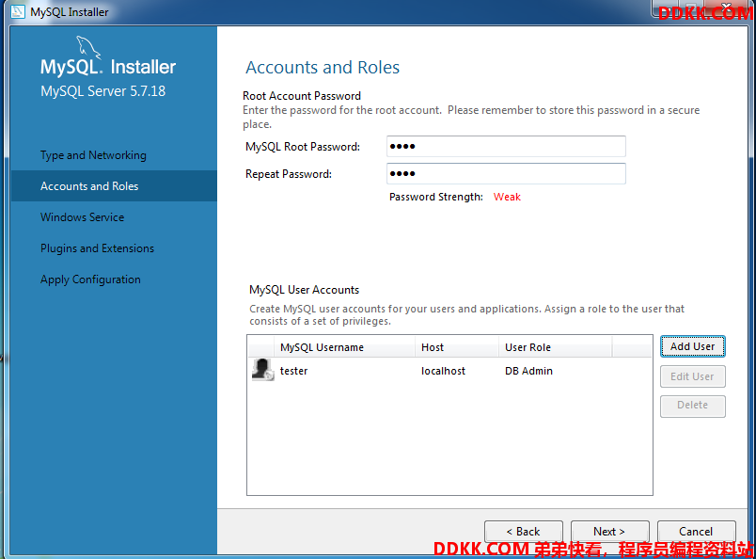Focus the MySQL Root Password field
This screenshot has width=756, height=559.
point(506,146)
